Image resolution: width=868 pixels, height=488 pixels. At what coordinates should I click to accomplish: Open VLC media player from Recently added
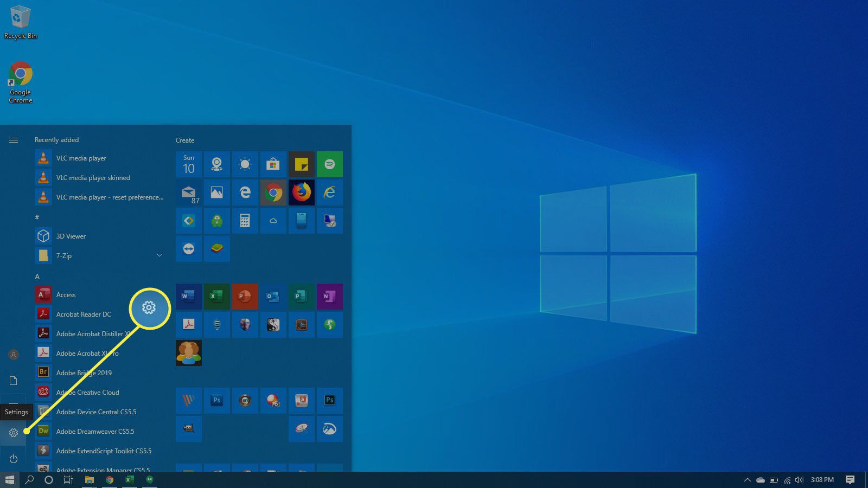click(99, 158)
